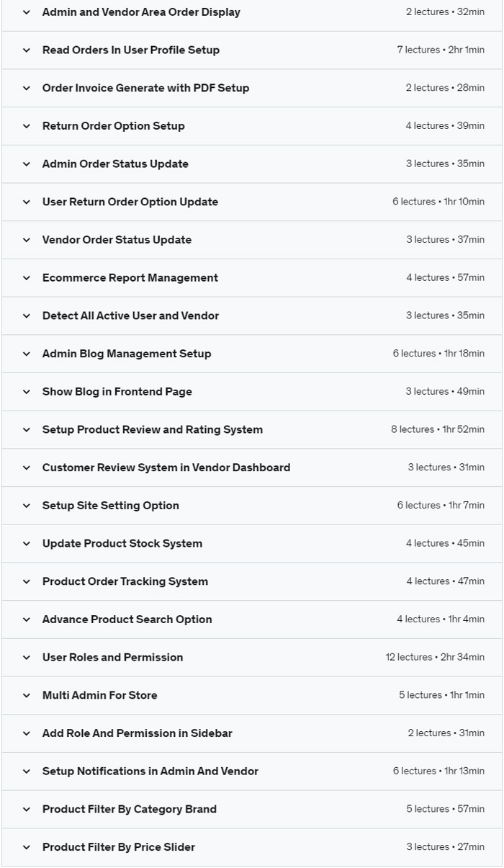Image resolution: width=504 pixels, height=868 pixels.
Task: Expand Admin Blog Management Setup lectures
Action: (126, 354)
